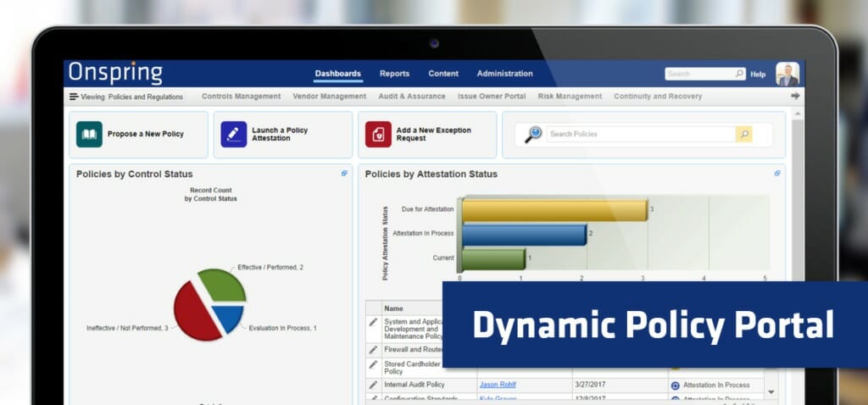Click the blue pencil Policy Attestation icon
The width and height of the screenshot is (868, 405).
tap(234, 135)
